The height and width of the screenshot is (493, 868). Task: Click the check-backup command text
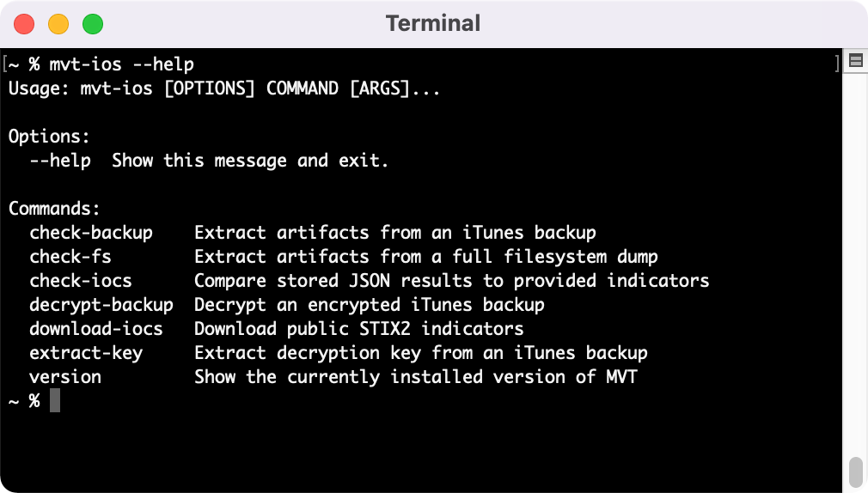coord(91,233)
